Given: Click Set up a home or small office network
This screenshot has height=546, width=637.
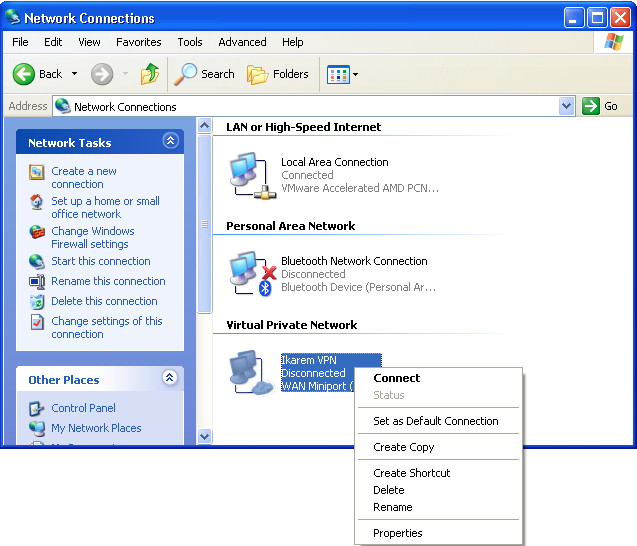Looking at the screenshot, I should click(105, 208).
